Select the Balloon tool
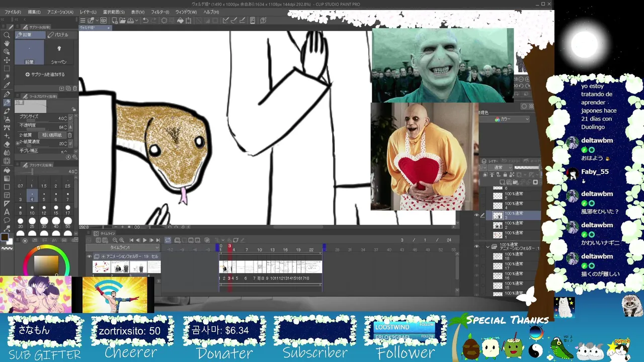 [7, 220]
